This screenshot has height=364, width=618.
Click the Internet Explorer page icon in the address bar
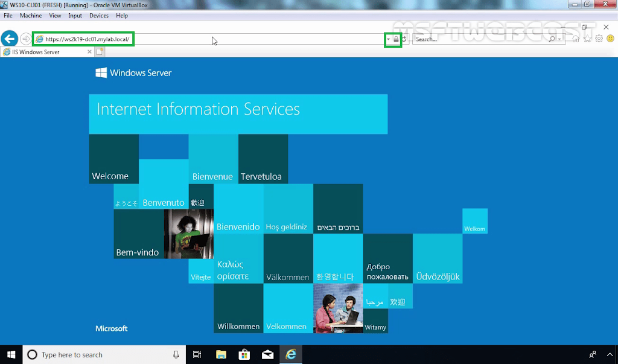39,39
